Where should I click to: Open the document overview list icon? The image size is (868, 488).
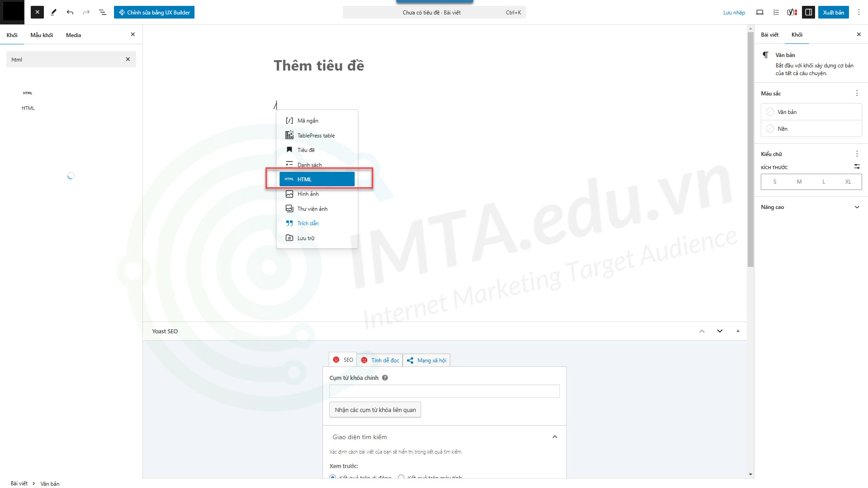pos(103,12)
